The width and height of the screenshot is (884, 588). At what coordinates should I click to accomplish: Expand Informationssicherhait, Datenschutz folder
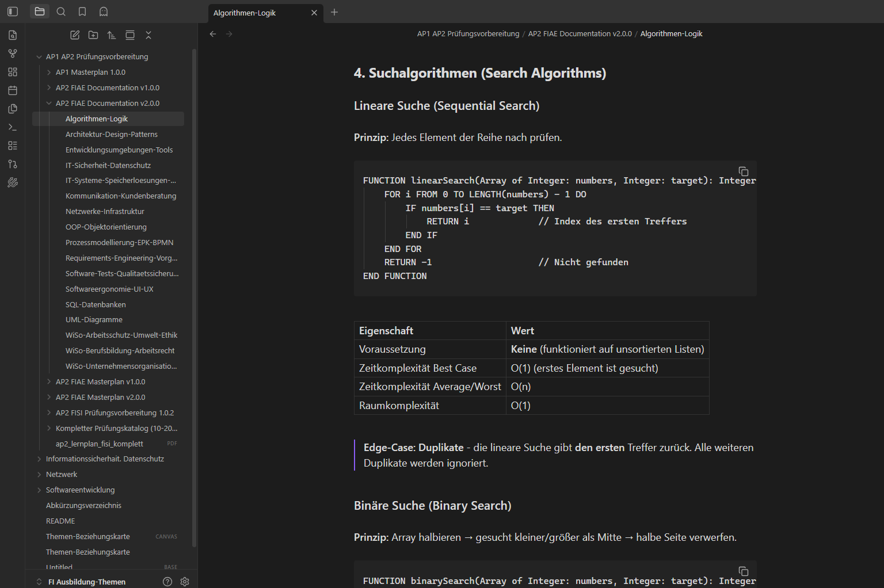coord(39,459)
